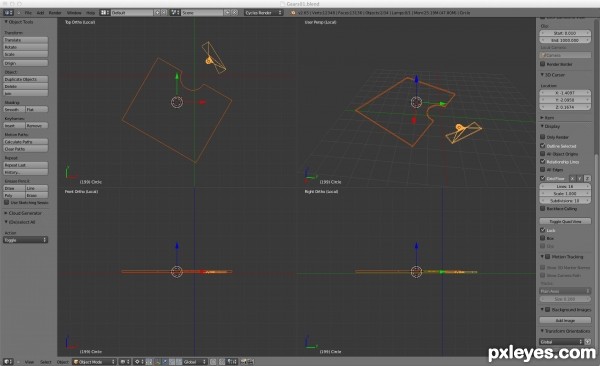
Task: Toggle the snap during transform magnet icon
Action: (221, 361)
